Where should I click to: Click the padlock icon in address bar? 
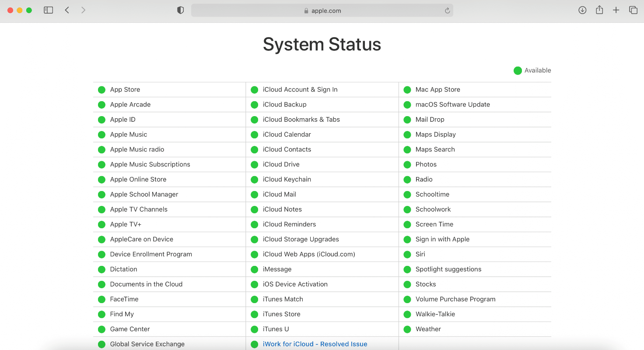coord(306,11)
